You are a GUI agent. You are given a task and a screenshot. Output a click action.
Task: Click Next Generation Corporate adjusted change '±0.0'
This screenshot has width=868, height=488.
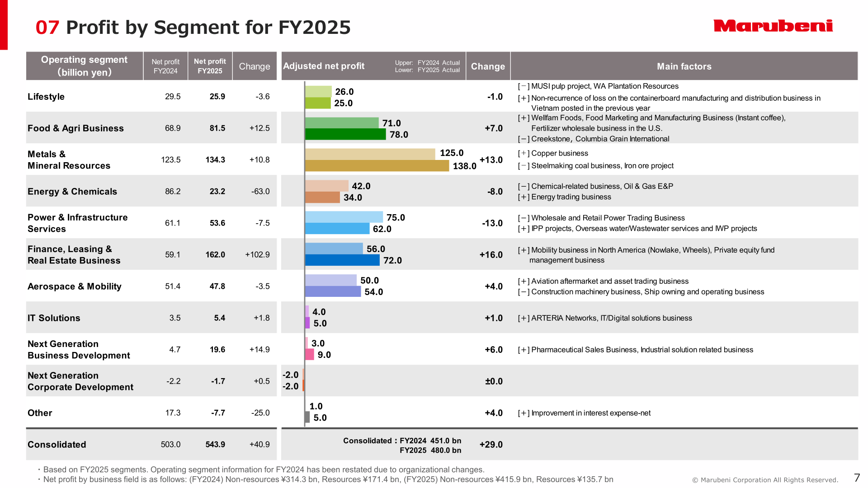pyautogui.click(x=494, y=381)
